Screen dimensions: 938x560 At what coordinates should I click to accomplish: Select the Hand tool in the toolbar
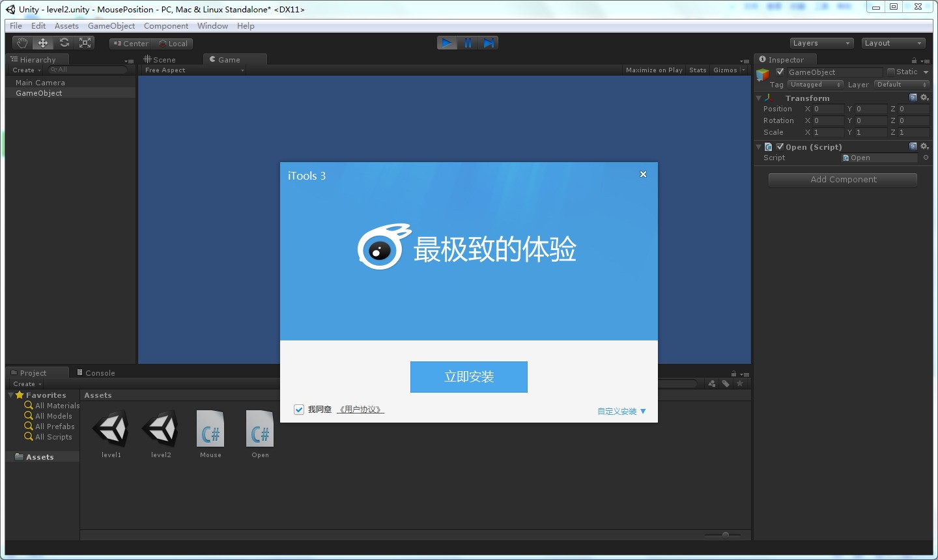click(x=21, y=42)
